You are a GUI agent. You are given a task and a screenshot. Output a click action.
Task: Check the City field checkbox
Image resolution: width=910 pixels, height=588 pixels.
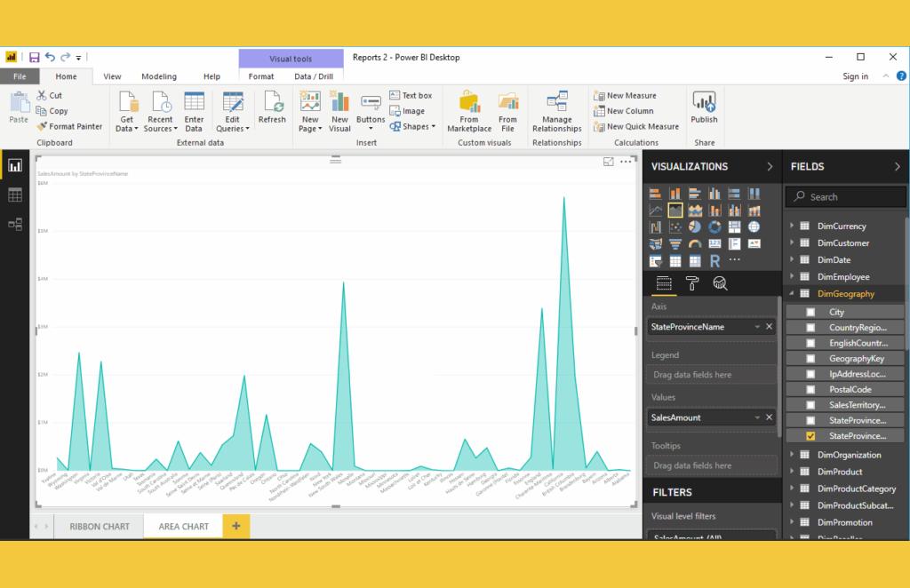(x=810, y=312)
